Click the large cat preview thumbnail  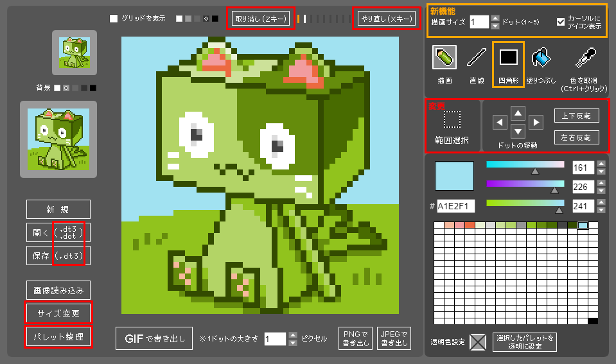[58, 139]
